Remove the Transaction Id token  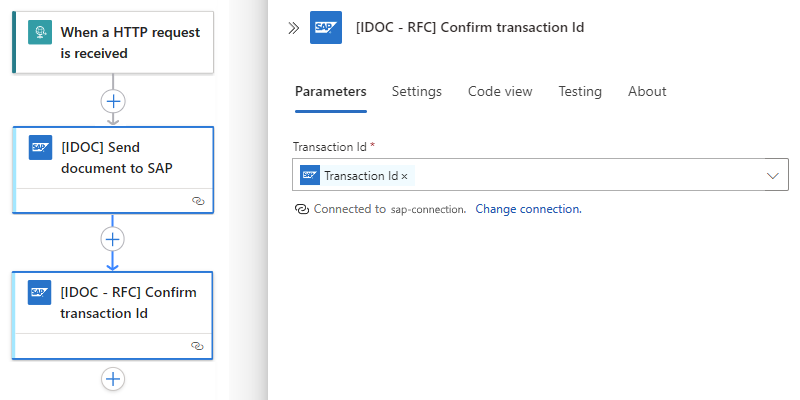[404, 176]
